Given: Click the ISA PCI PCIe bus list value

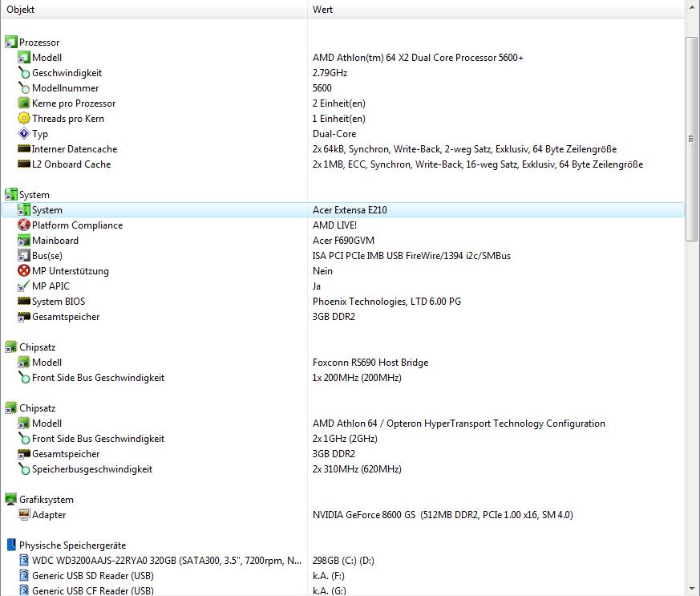Looking at the screenshot, I should tap(411, 255).
